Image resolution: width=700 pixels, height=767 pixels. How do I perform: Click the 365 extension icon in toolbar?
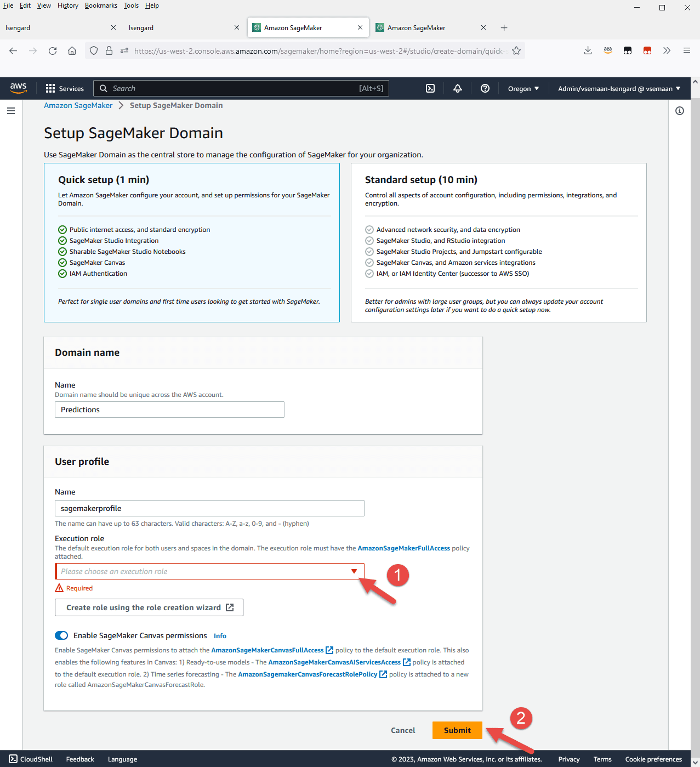point(608,50)
